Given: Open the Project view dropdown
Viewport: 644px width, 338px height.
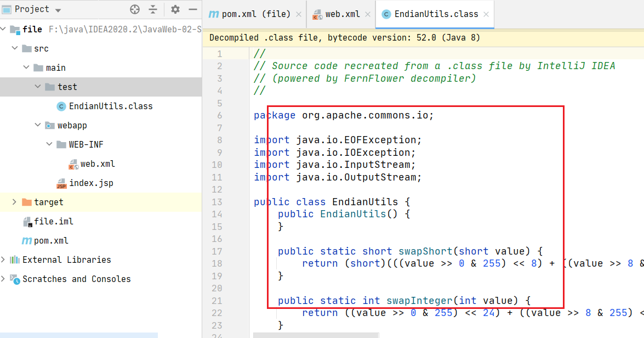Looking at the screenshot, I should pos(58,10).
